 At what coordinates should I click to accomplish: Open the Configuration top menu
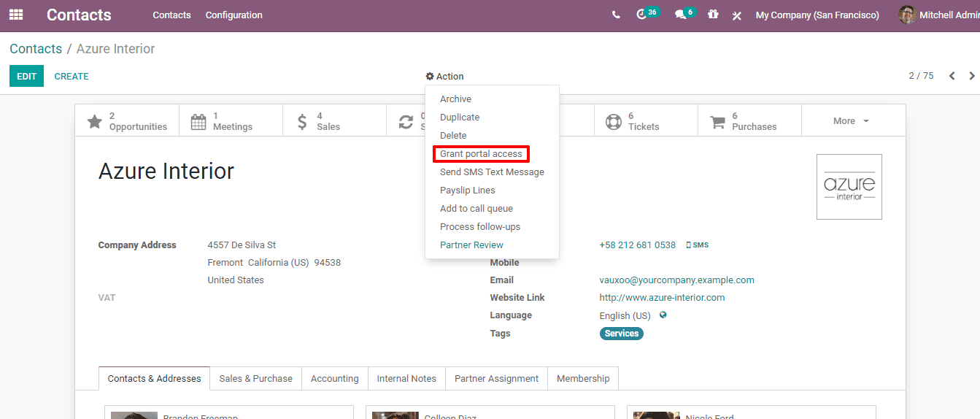point(234,15)
